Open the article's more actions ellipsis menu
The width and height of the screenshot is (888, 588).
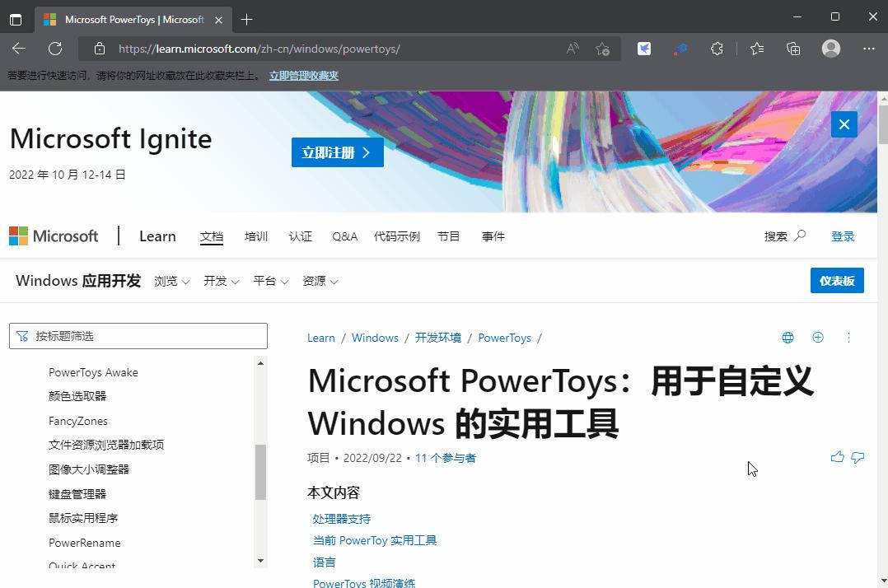tap(849, 338)
